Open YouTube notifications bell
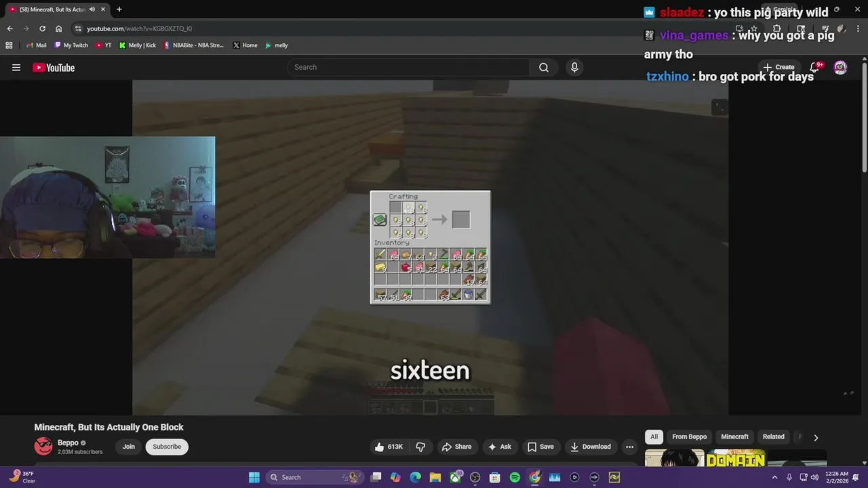Viewport: 868px width, 488px height. coord(816,67)
